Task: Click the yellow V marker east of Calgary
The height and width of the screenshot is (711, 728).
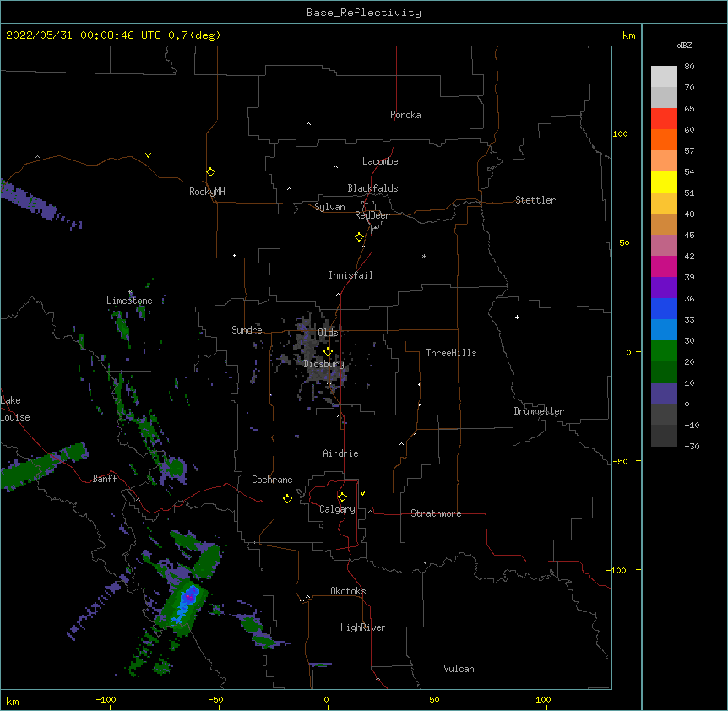Action: tap(362, 493)
